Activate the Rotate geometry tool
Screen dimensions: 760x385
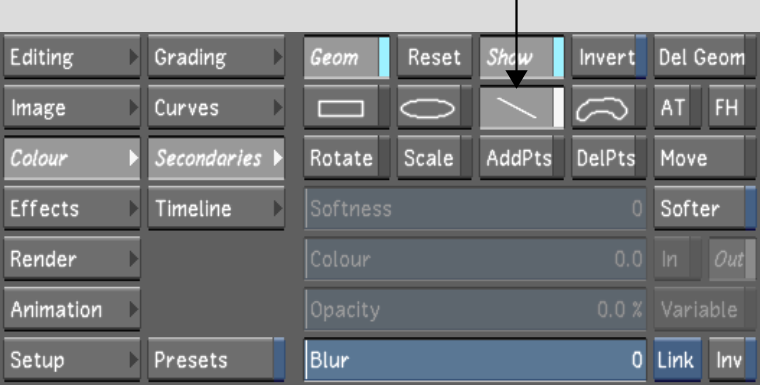pos(346,158)
